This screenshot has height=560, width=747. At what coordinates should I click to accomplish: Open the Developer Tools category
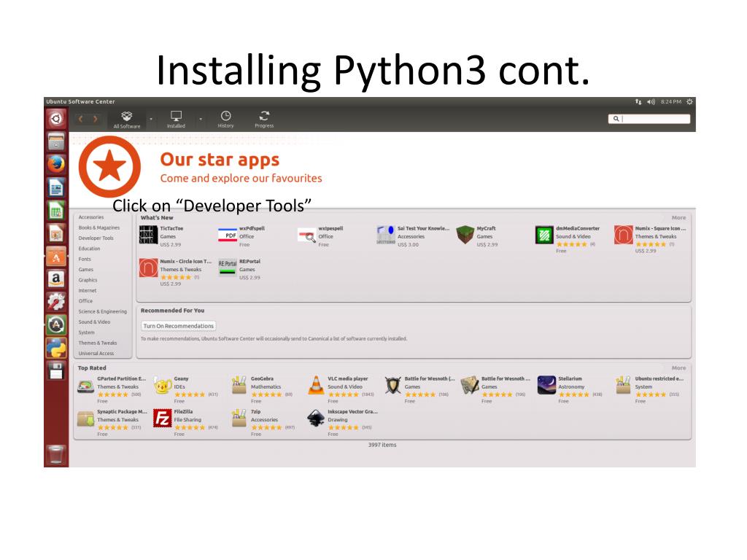[96, 238]
